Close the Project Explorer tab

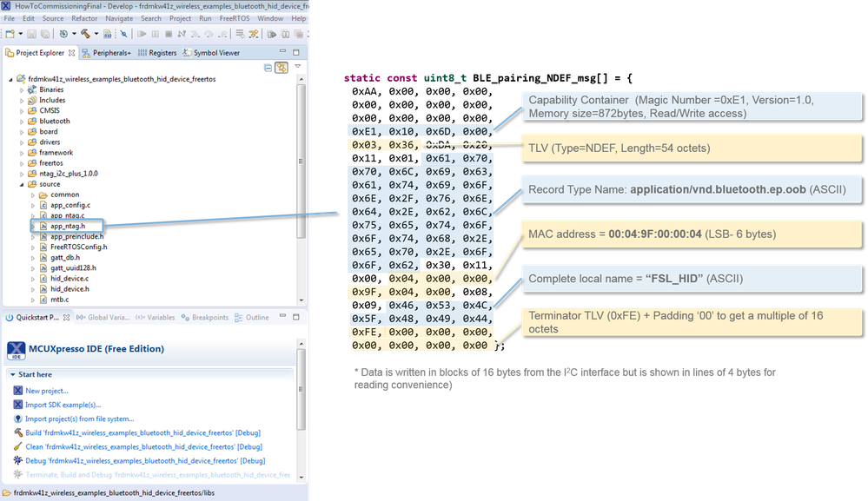71,53
